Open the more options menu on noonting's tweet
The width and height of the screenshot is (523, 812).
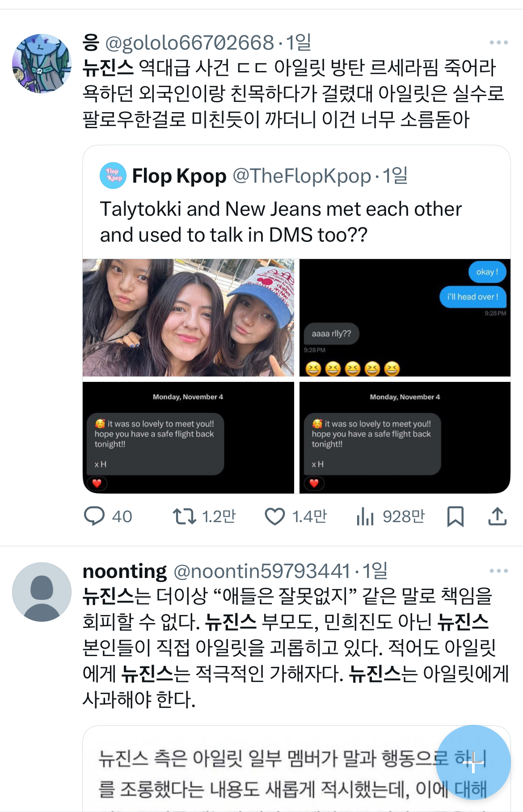pos(498,571)
